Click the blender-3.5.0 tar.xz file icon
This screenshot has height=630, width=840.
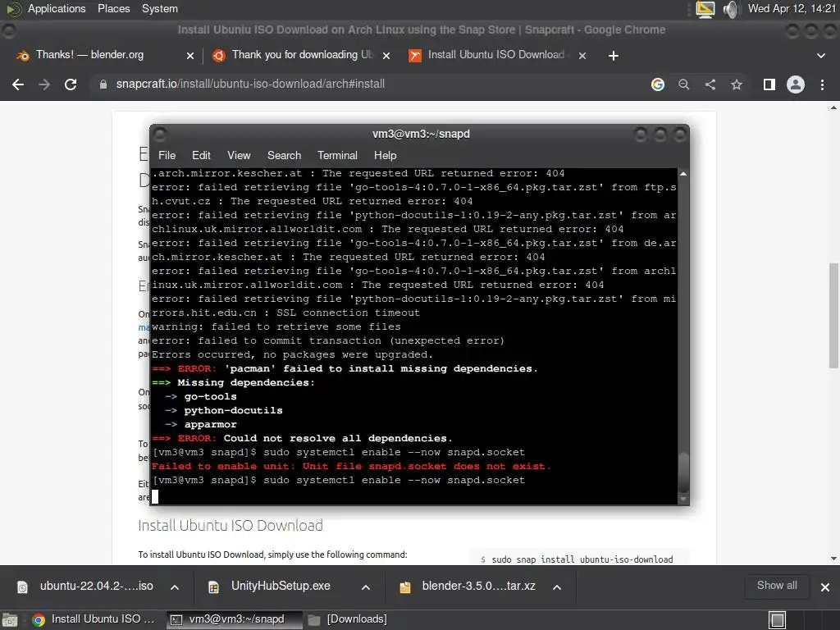coord(405,587)
